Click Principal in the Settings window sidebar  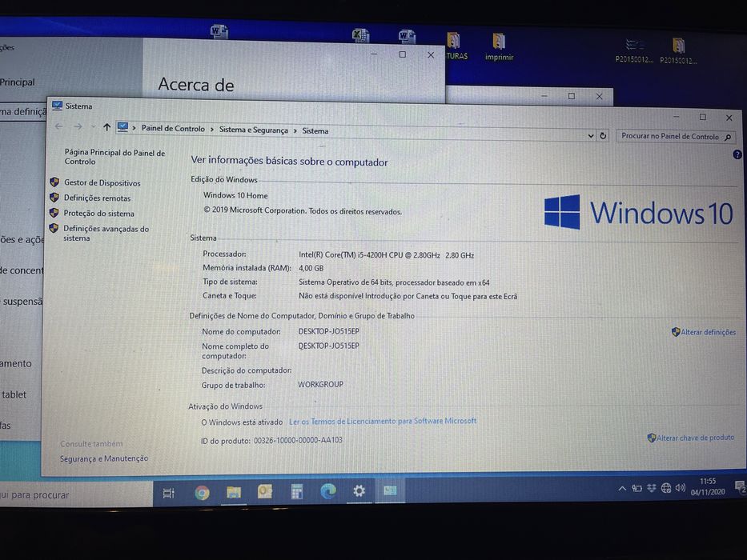pos(17,82)
